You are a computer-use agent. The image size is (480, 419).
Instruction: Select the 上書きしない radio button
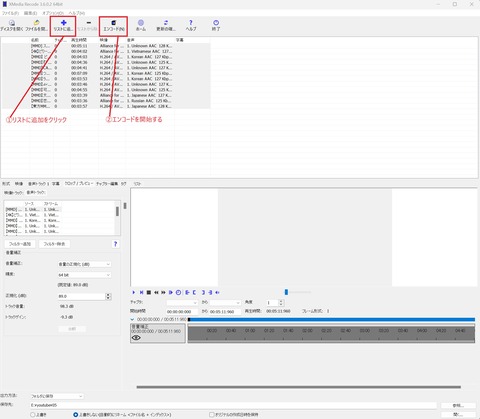point(75,415)
